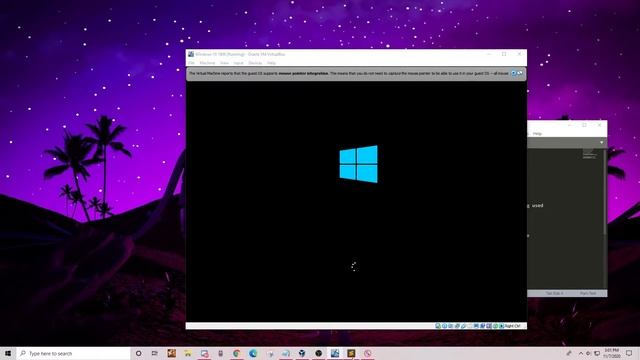Viewport: 640px width, 360px height.
Task: Open the View menu in VirtualBox
Action: coord(224,63)
